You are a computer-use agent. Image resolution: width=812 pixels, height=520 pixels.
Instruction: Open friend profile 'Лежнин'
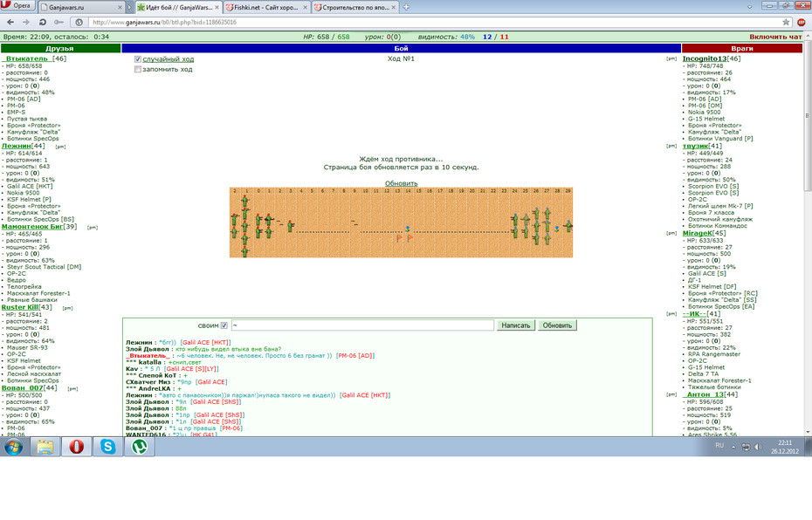click(17, 146)
